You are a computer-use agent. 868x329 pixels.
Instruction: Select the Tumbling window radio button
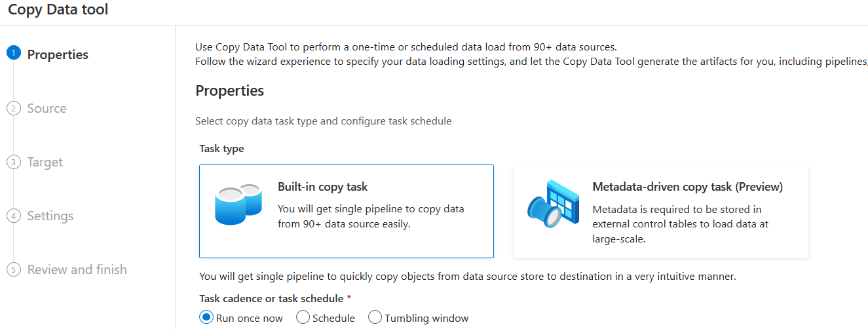pos(375,318)
